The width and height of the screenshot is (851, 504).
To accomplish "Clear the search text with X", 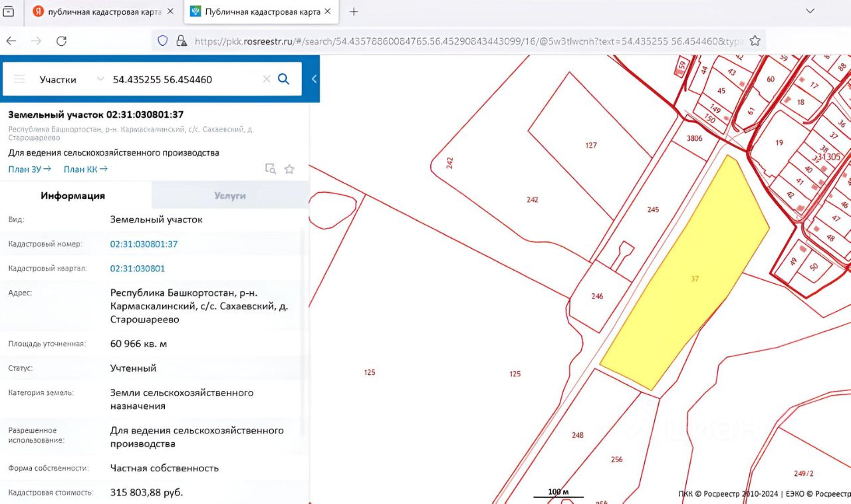I will click(267, 79).
